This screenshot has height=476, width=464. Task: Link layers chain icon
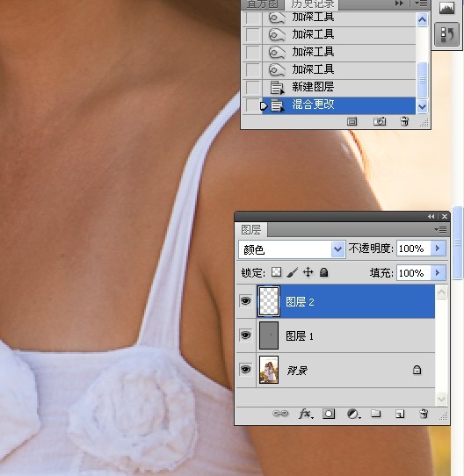(280, 414)
